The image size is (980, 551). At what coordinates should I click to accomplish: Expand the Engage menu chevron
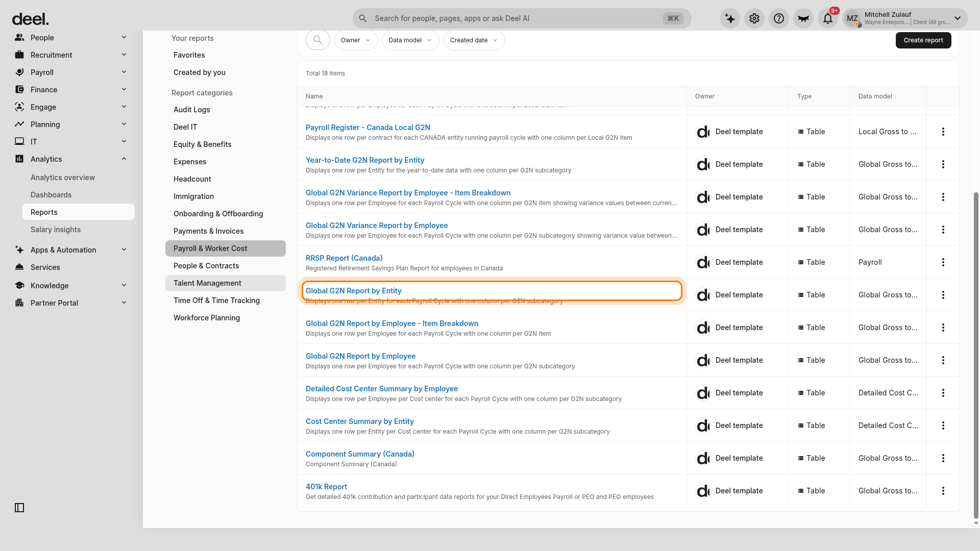(124, 107)
